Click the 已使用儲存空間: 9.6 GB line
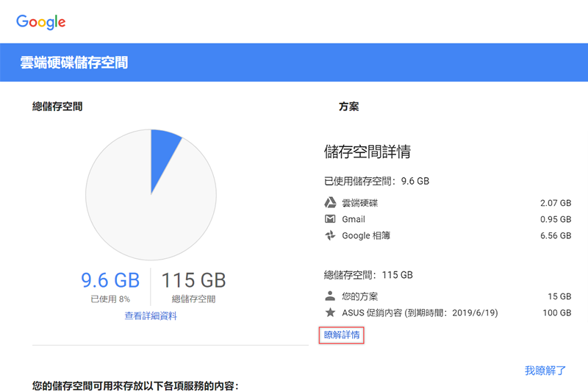Image resolution: width=588 pixels, height=392 pixels. pyautogui.click(x=376, y=181)
